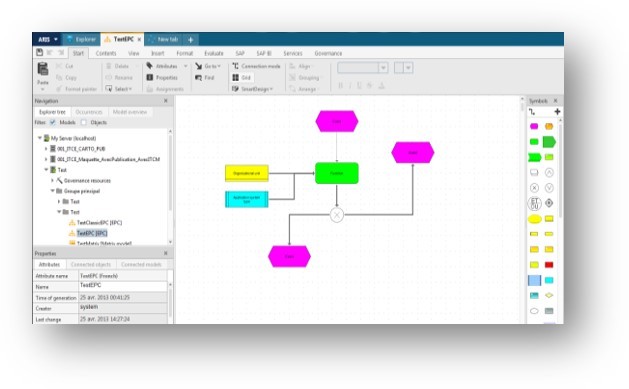Select the XOR rule symbol in Symbols panel
629x389 pixels.
pyautogui.click(x=534, y=188)
